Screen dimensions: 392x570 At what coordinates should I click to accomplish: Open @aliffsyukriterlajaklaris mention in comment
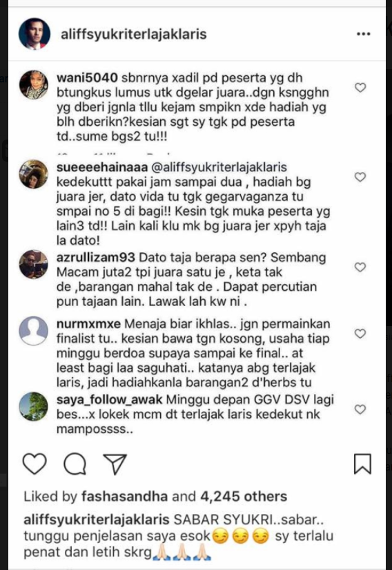[x=219, y=167]
